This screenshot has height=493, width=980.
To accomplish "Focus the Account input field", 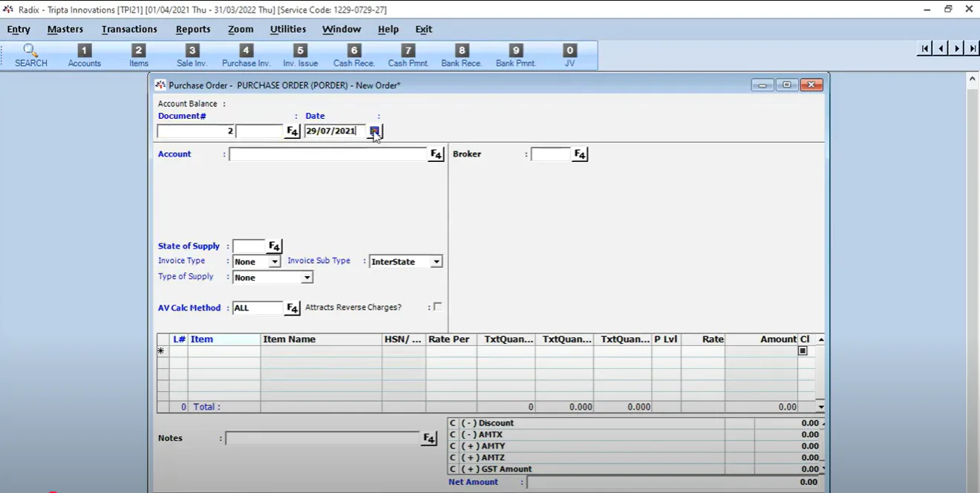I will (328, 154).
